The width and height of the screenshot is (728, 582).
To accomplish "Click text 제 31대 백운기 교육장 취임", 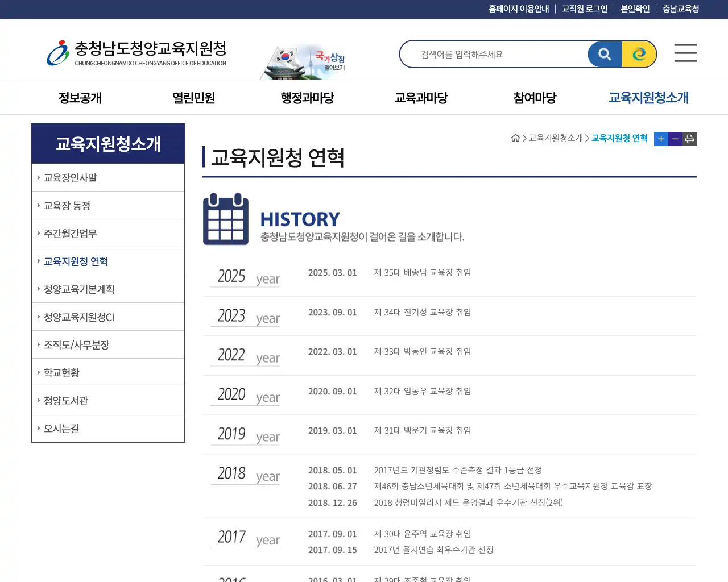I will coord(423,431).
